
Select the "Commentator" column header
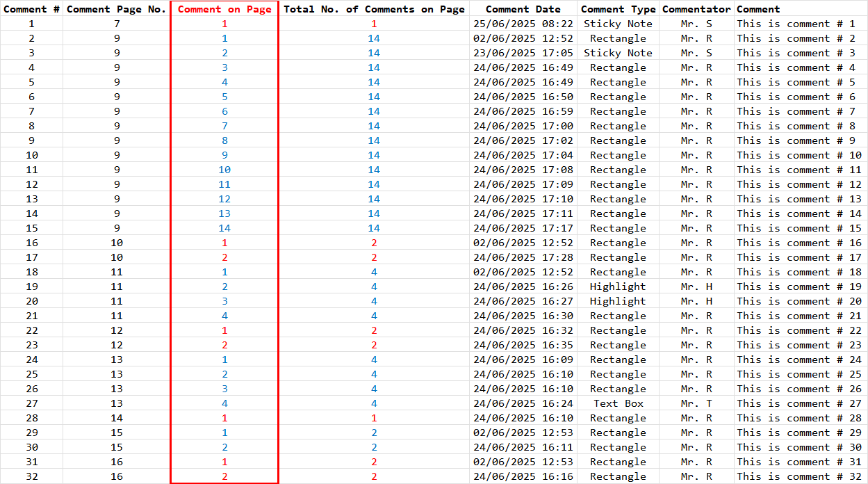tap(696, 9)
